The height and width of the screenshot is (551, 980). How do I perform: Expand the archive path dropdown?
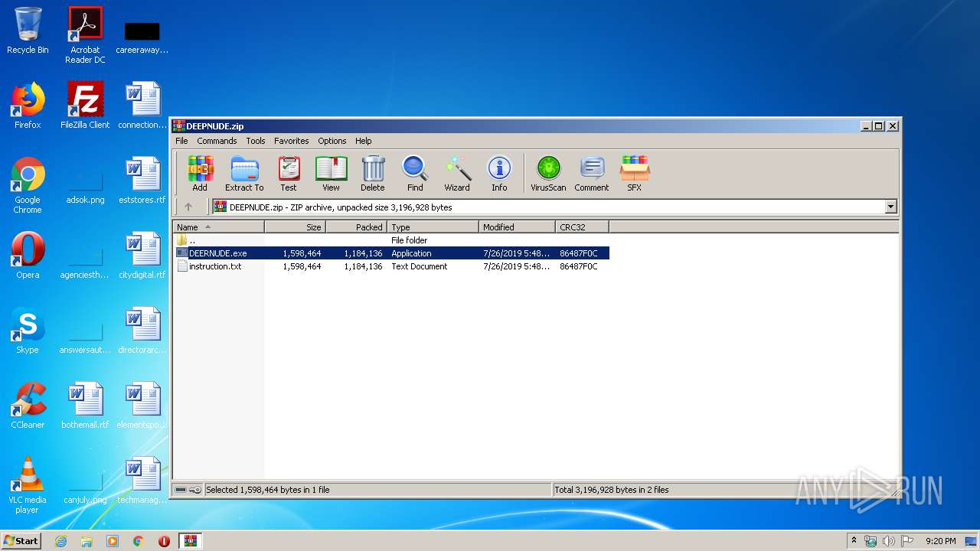click(x=890, y=207)
